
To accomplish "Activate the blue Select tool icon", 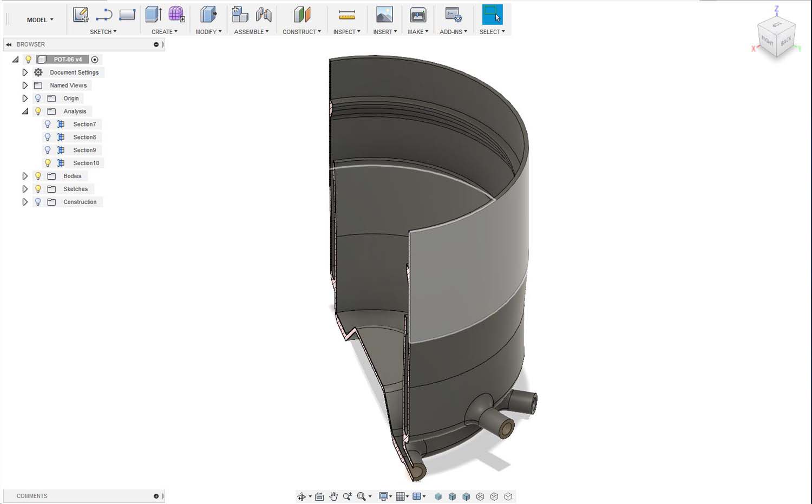I will tap(492, 15).
